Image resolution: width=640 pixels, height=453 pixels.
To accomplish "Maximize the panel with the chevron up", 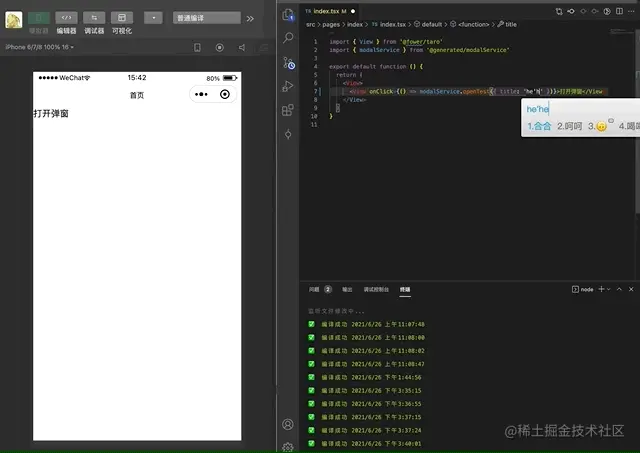I will 619,289.
